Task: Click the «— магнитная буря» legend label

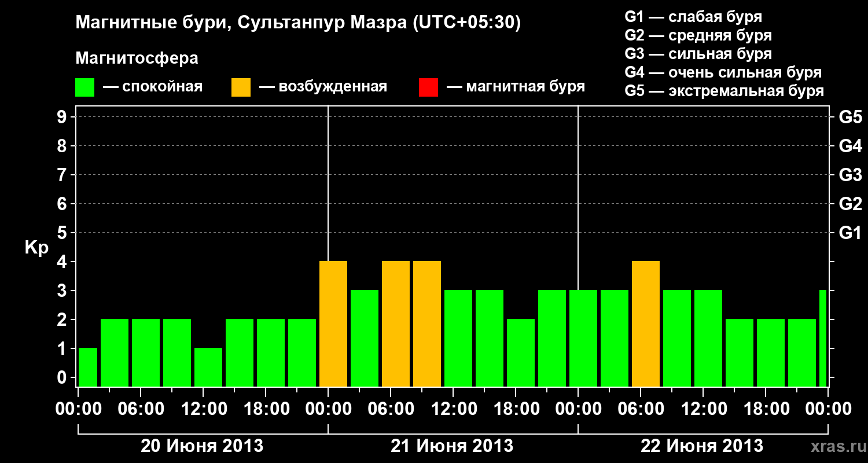Action: (x=516, y=87)
